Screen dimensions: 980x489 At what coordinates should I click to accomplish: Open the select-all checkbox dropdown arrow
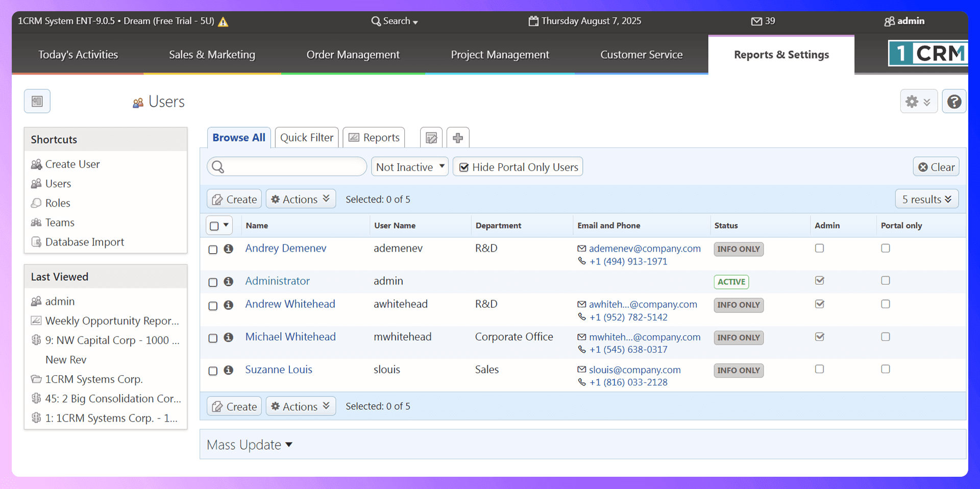coord(226,225)
